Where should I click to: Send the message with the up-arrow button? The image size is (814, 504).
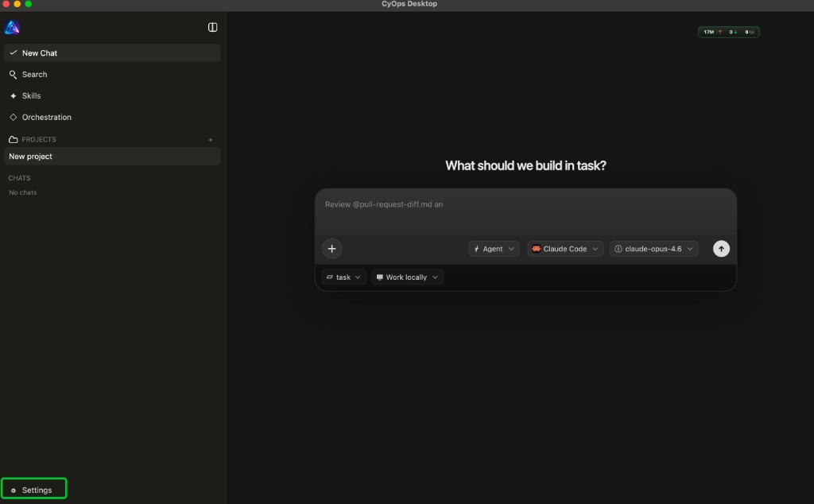[721, 249]
